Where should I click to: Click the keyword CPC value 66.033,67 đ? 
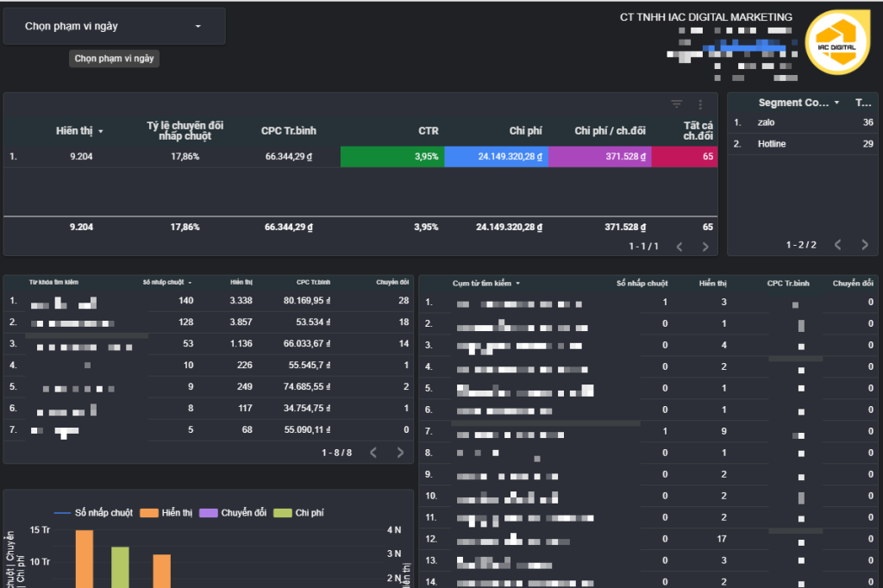coord(307,343)
